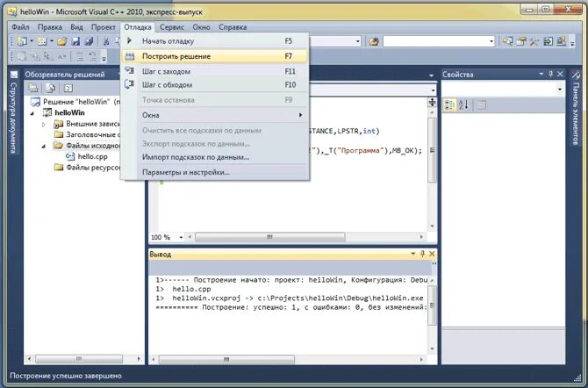Viewport: 588px width, 388px height.
Task: Collapse the helloWin project node
Action: tap(32, 113)
